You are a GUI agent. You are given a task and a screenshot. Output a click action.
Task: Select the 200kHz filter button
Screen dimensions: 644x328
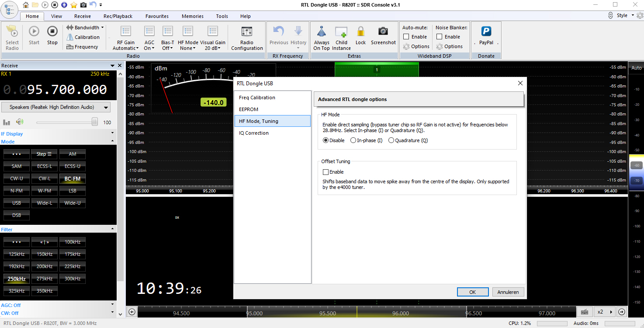point(45,266)
